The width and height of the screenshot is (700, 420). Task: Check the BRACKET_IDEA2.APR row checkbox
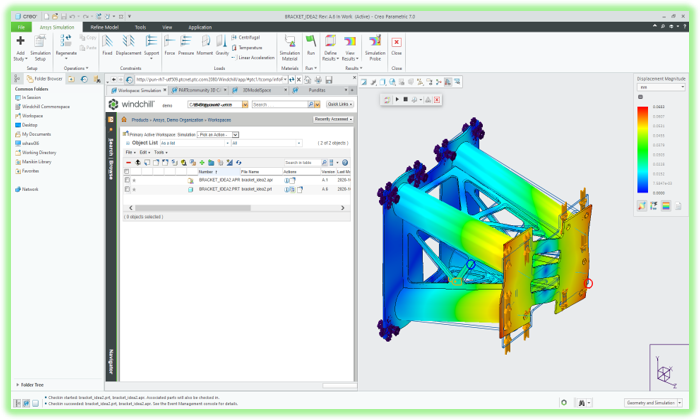[127, 180]
